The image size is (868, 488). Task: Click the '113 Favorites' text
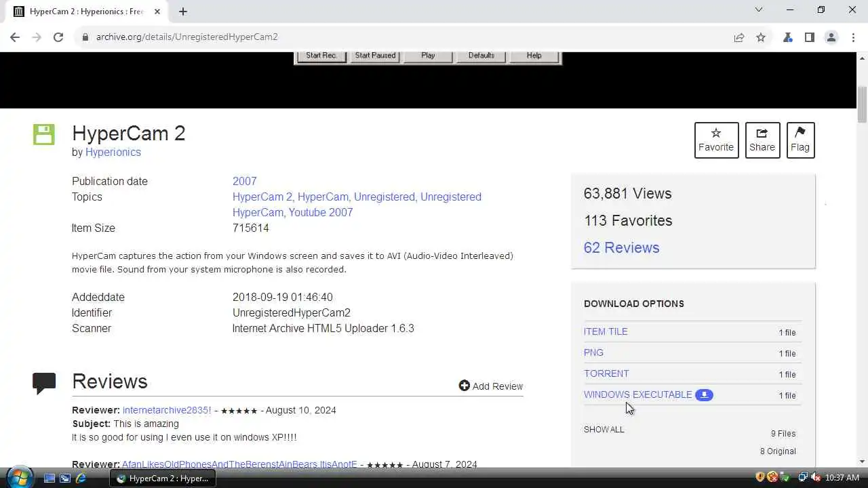pyautogui.click(x=628, y=221)
